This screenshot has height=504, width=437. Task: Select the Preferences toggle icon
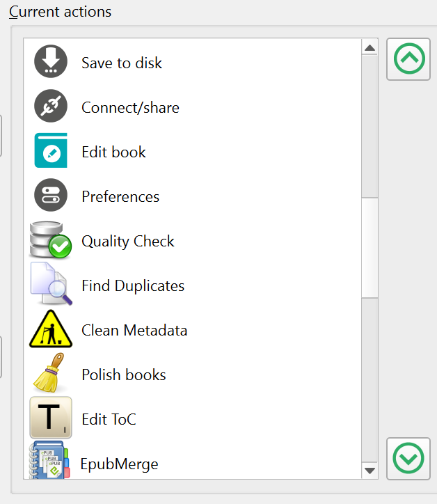51,196
